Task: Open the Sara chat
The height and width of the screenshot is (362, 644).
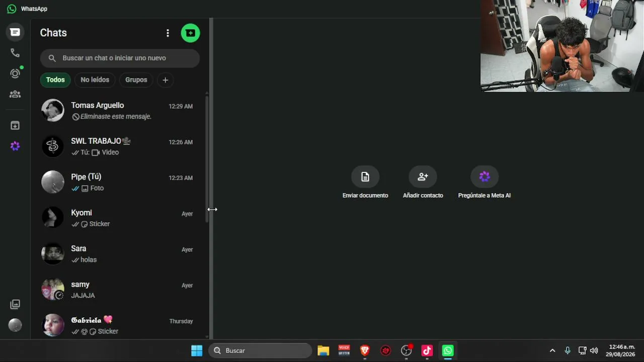Action: pos(119,253)
